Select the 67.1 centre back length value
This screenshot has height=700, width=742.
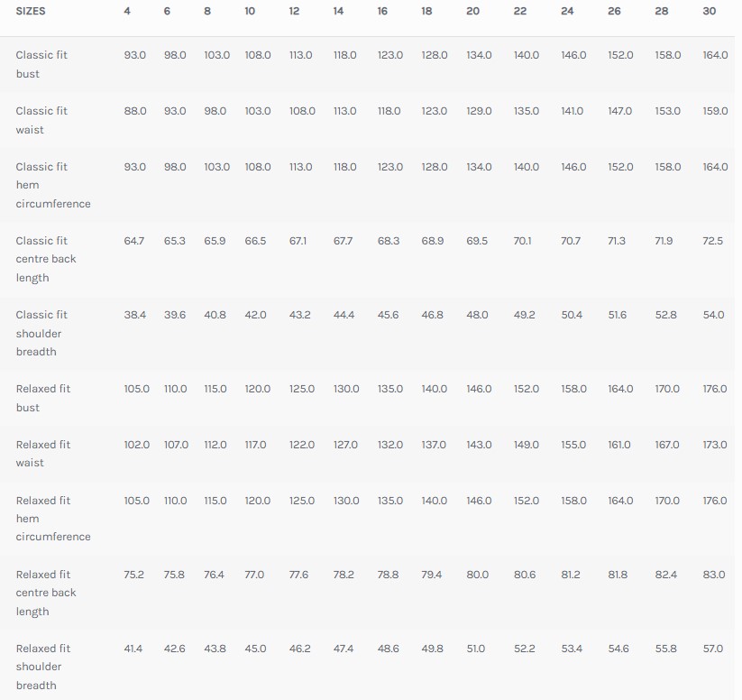coord(298,241)
